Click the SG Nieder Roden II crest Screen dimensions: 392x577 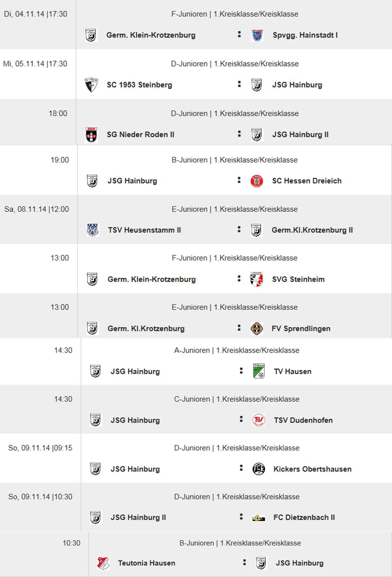pyautogui.click(x=91, y=135)
